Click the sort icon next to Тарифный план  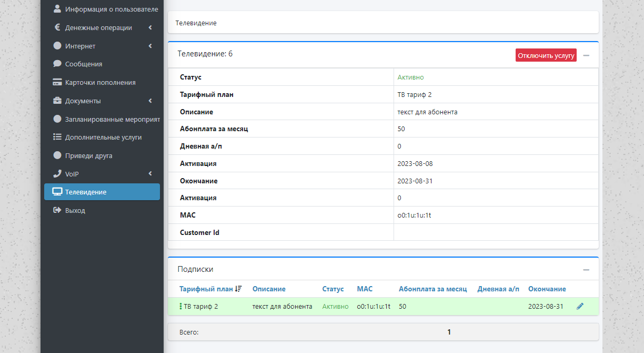click(x=239, y=289)
